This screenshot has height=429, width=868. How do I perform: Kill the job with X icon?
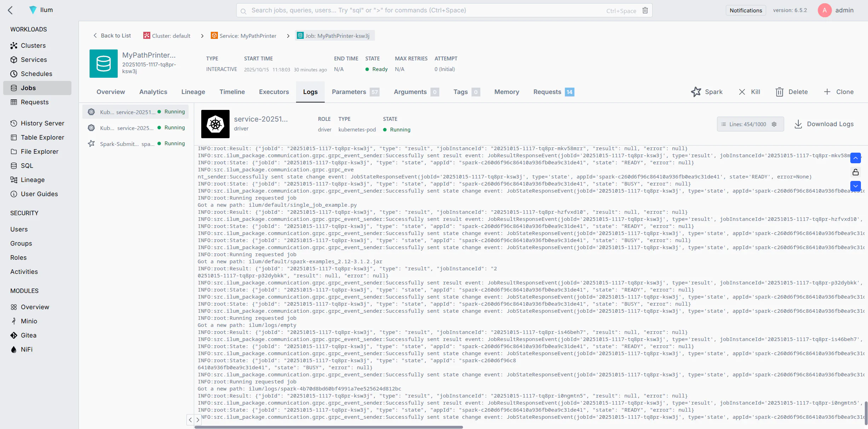pyautogui.click(x=742, y=92)
